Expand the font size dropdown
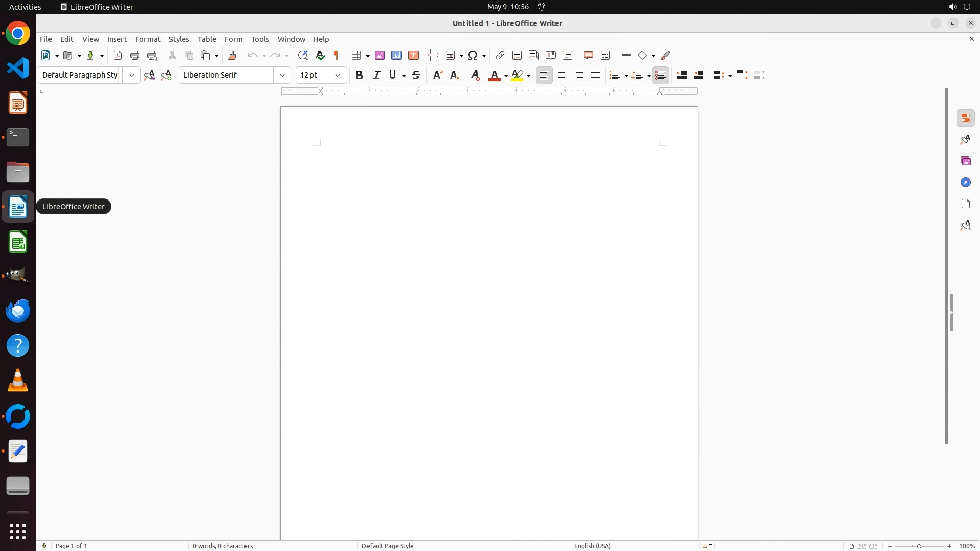 coord(338,76)
